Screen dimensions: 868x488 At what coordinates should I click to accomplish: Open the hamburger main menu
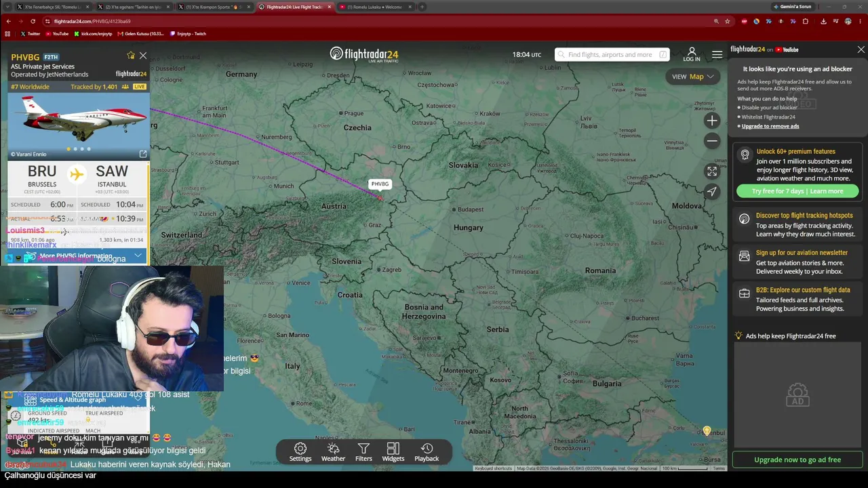point(717,54)
